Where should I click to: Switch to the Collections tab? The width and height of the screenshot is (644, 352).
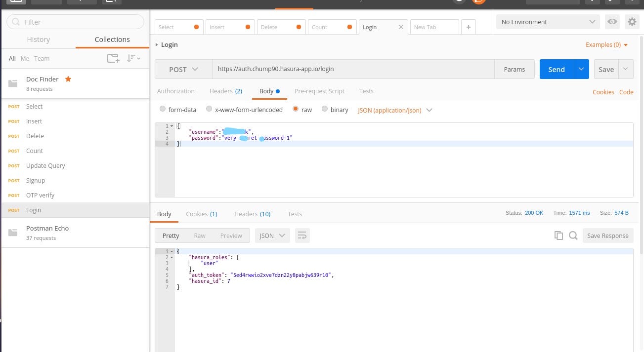click(112, 39)
